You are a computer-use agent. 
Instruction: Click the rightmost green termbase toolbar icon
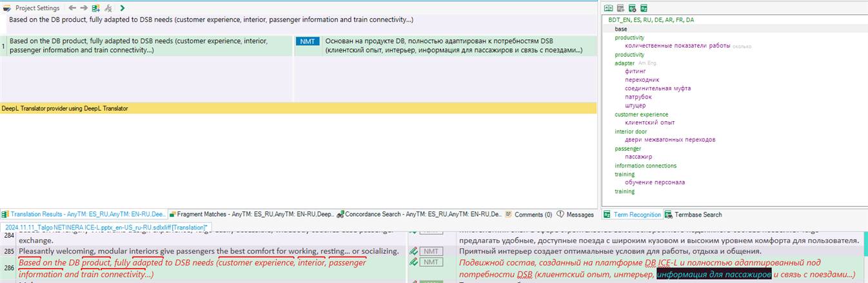pos(644,8)
